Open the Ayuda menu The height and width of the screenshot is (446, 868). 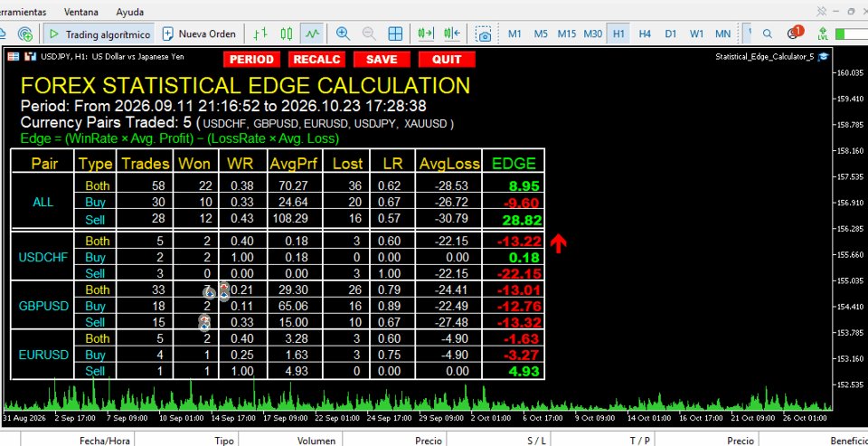tap(130, 12)
